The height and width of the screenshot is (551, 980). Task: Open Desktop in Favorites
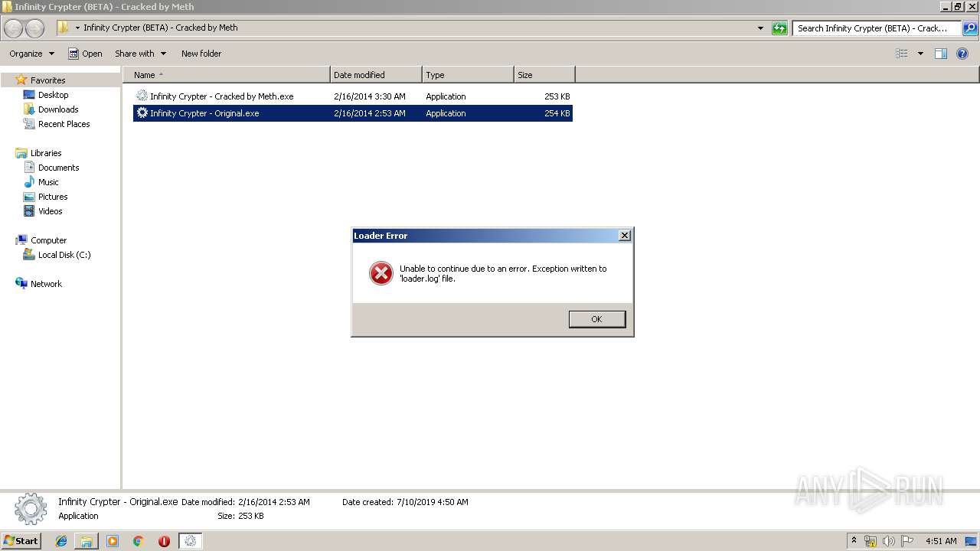53,95
